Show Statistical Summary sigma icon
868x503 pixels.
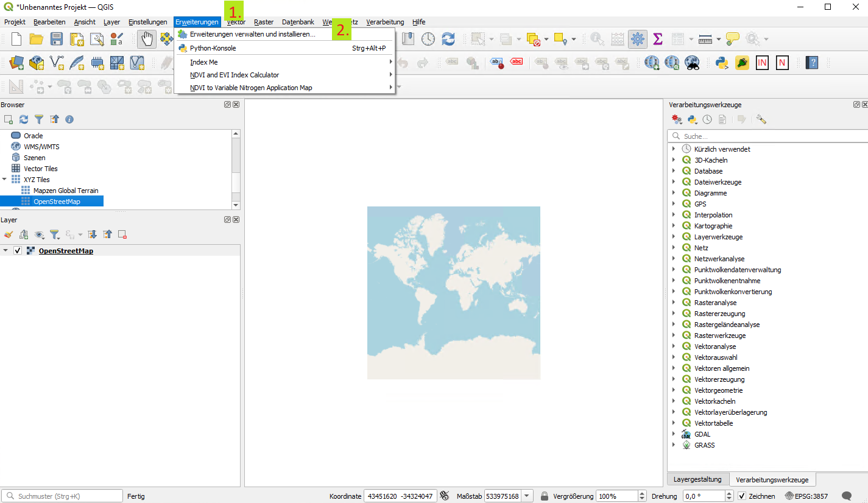[658, 39]
